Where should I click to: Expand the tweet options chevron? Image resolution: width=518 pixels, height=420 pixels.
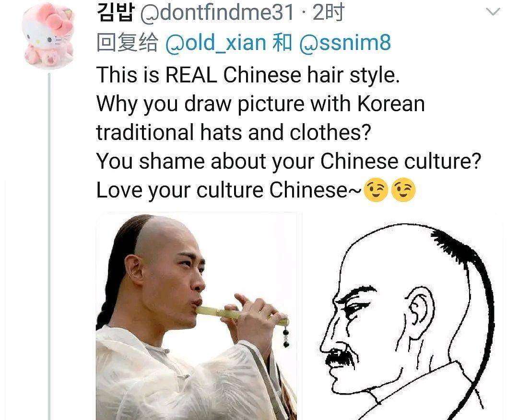493,12
